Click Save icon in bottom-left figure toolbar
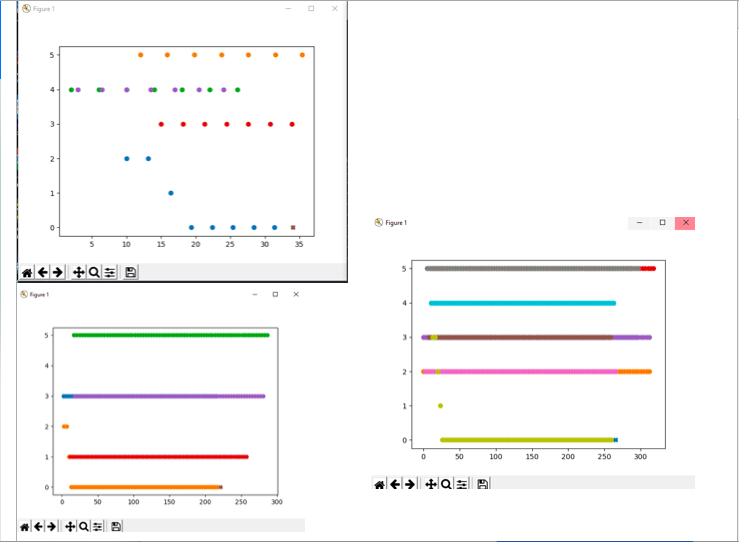 tap(116, 526)
